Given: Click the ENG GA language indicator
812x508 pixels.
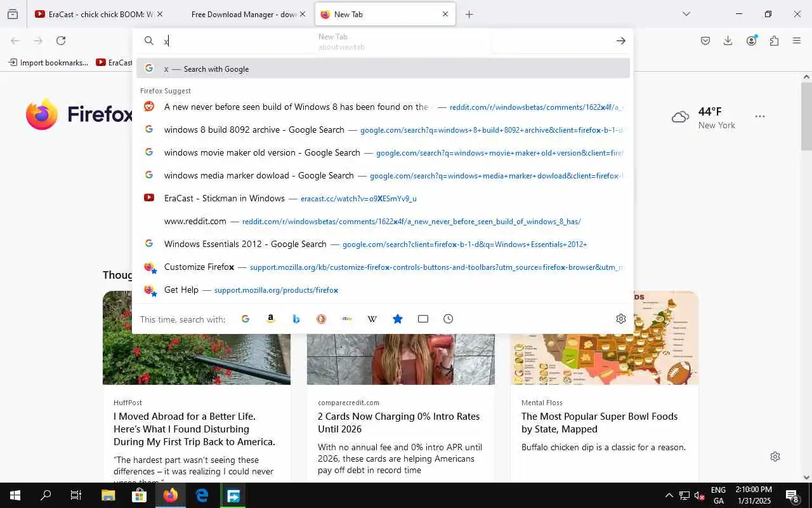Looking at the screenshot, I should tap(718, 495).
